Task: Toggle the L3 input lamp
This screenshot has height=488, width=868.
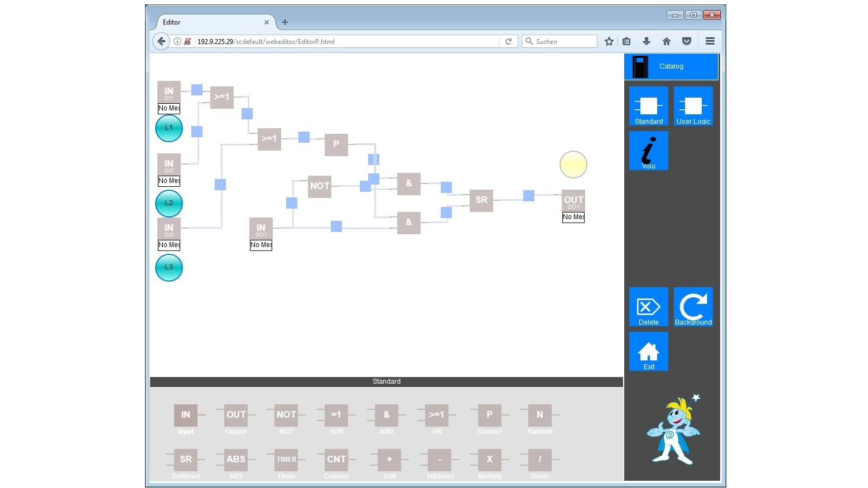Action: (168, 268)
